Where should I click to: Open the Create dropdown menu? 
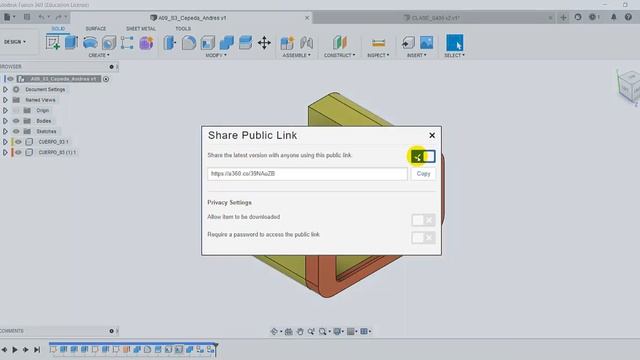(x=99, y=55)
